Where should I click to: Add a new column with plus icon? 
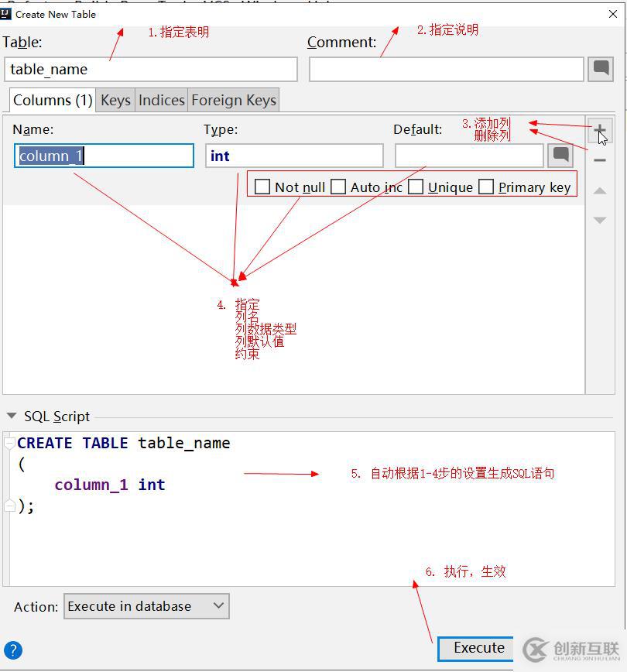pyautogui.click(x=600, y=131)
